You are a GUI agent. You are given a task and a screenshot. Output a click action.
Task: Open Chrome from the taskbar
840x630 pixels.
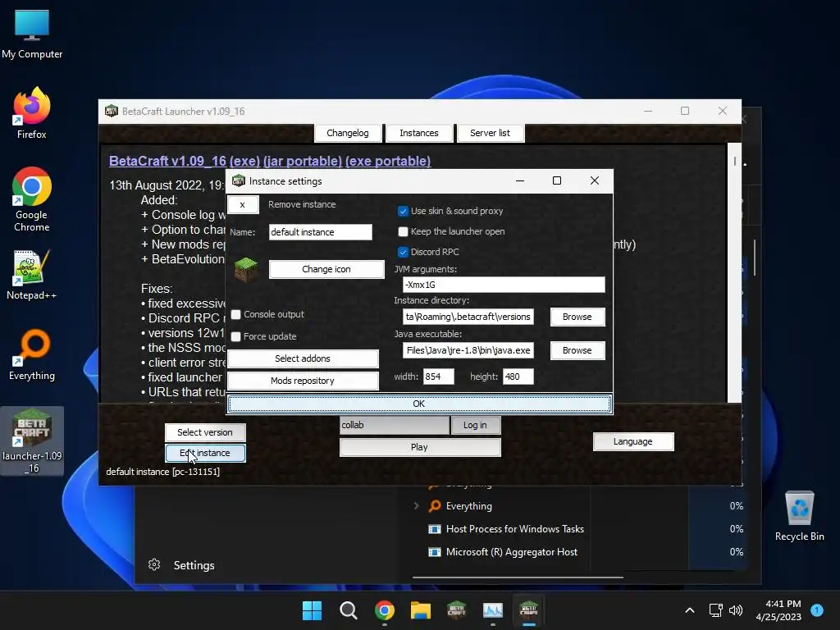(384, 610)
